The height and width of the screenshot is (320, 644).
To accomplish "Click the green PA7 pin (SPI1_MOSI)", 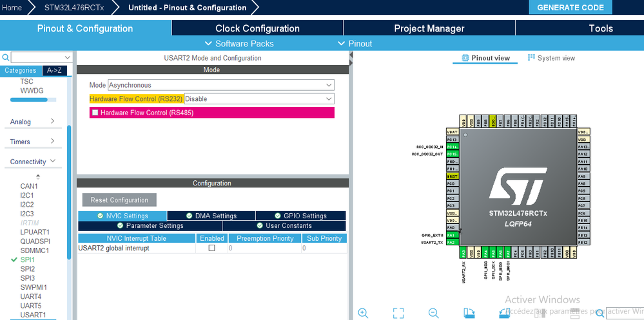I will click(507, 253).
